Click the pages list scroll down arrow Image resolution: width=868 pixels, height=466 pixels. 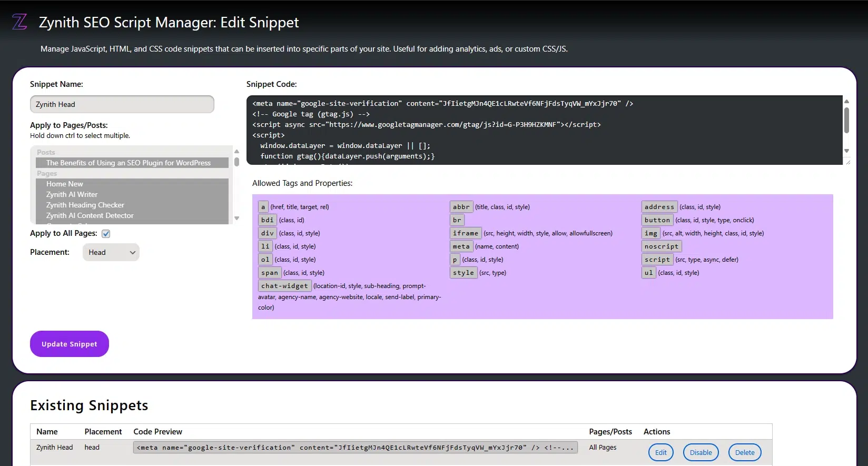(x=236, y=218)
